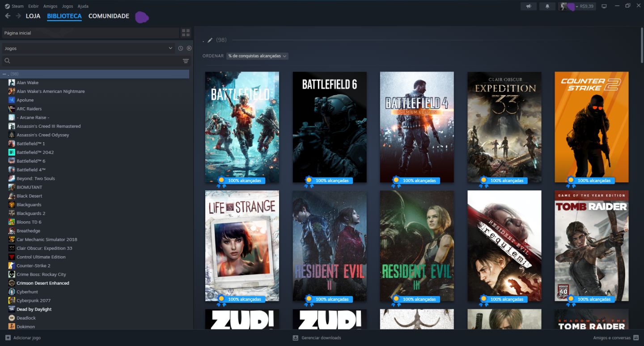Image resolution: width=644 pixels, height=346 pixels.
Task: Click Página inicial button
Action: [90, 33]
